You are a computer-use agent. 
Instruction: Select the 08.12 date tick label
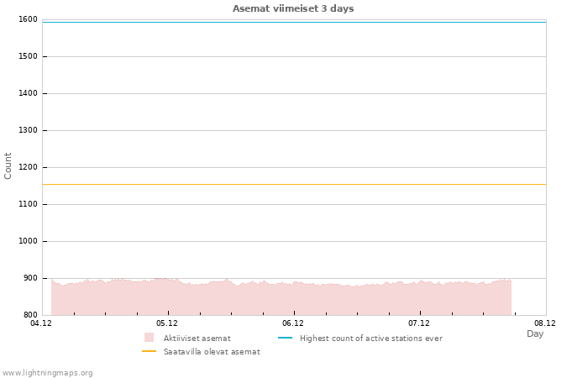coord(545,323)
